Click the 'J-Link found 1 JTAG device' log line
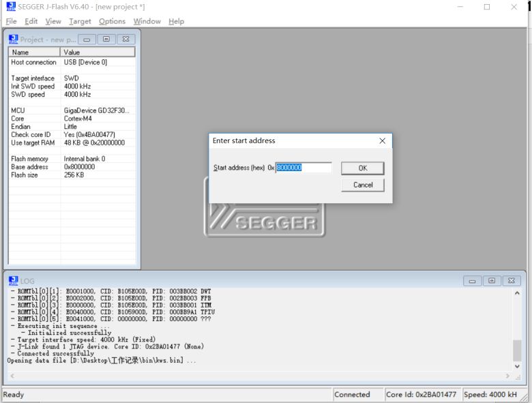 click(x=107, y=346)
